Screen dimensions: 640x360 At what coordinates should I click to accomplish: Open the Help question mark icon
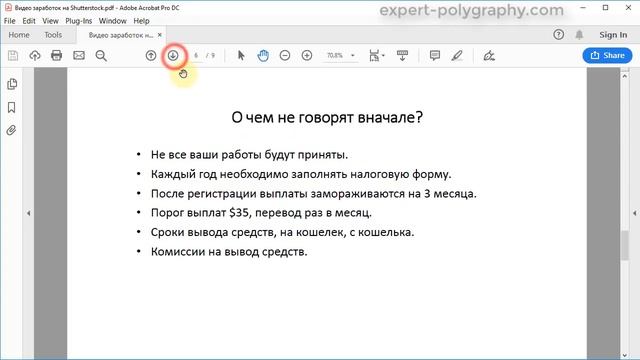[x=558, y=35]
